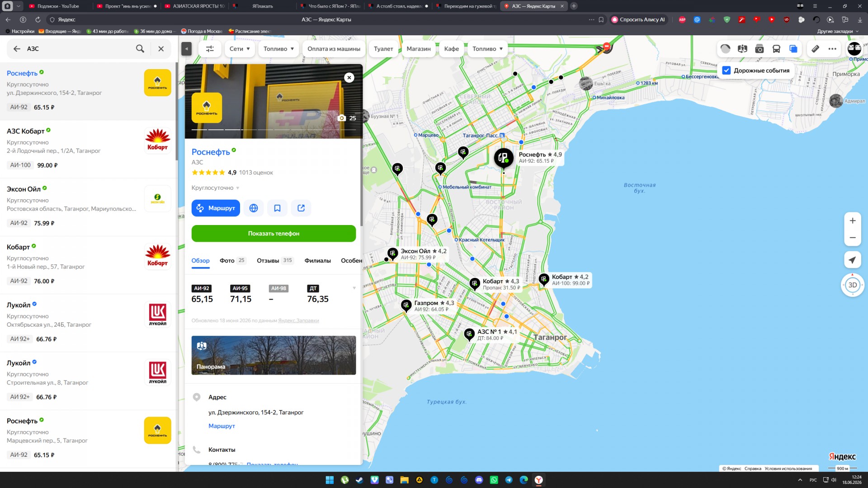Toggle the Оплата из машины filter

click(334, 49)
